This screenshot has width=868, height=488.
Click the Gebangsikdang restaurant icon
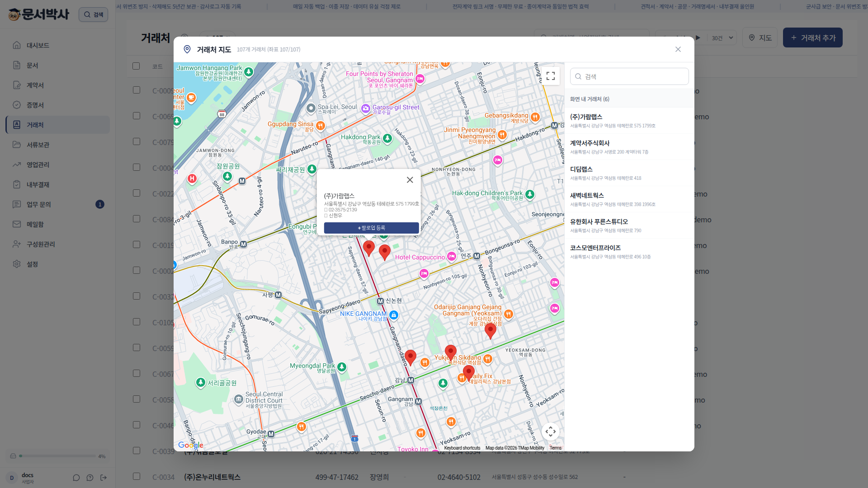coord(535,117)
